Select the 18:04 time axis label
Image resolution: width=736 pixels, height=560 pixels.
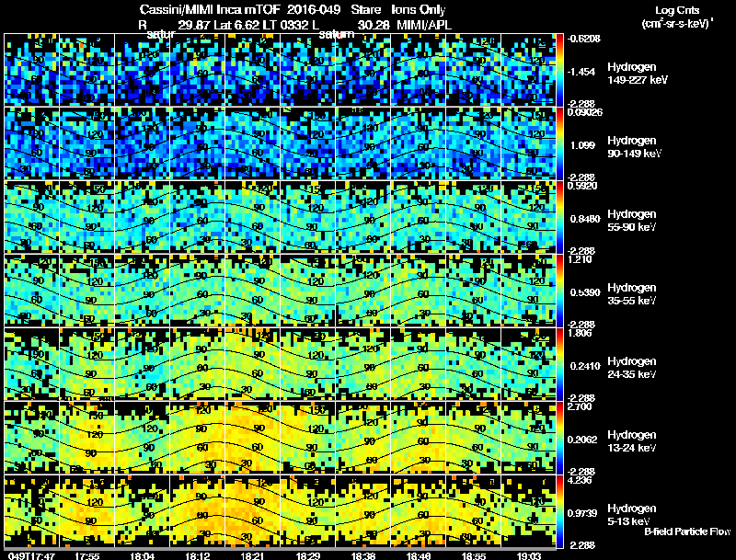[143, 555]
